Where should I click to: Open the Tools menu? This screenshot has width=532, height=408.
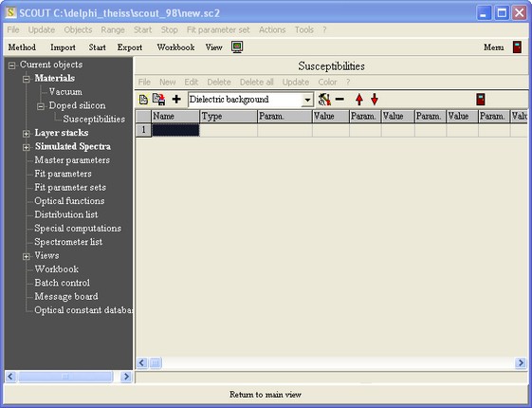304,29
